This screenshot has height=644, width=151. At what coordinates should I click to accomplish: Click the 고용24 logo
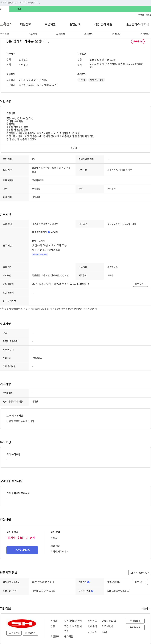6,24
